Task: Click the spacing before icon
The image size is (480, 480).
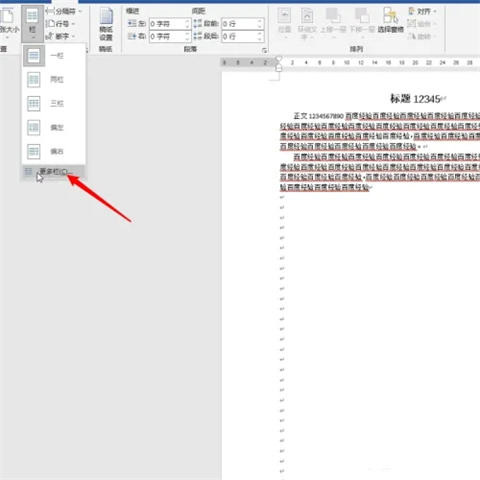Action: [x=198, y=23]
